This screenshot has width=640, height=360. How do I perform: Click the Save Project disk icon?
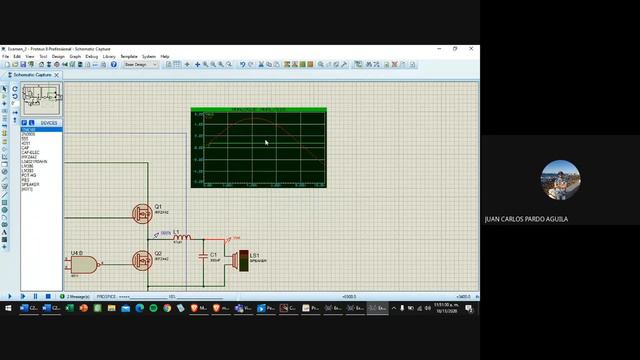pyautogui.click(x=23, y=64)
